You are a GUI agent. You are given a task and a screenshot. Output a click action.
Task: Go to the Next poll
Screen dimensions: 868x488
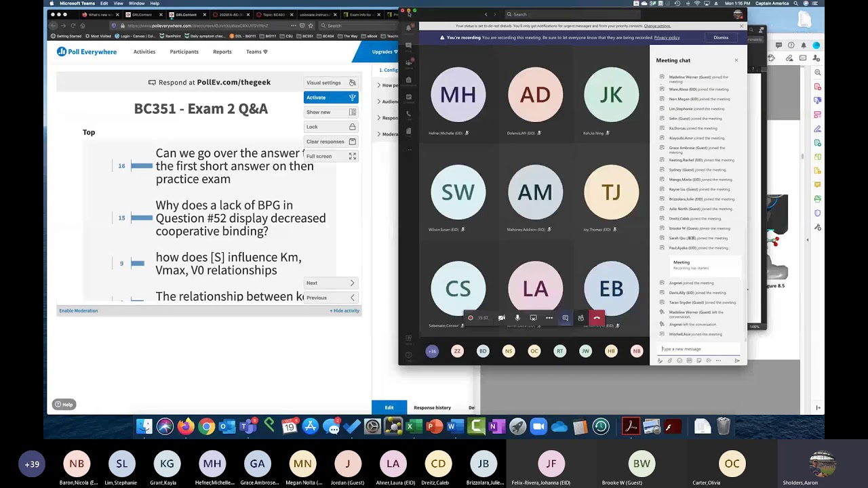coord(331,283)
